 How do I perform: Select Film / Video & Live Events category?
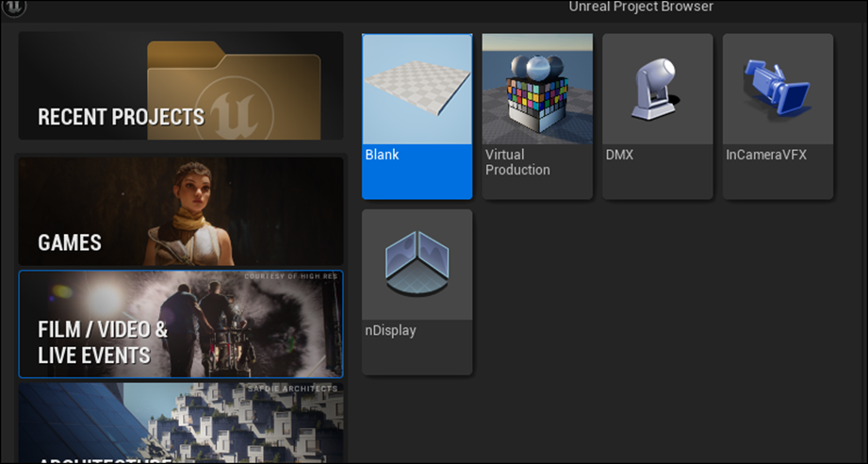181,324
